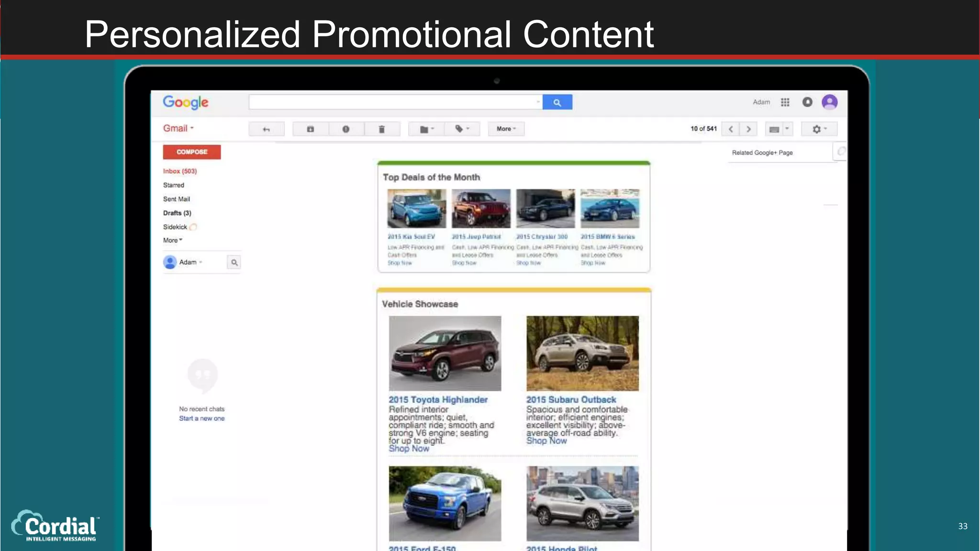Open the Gmail product dropdown
The image size is (980, 551).
[x=178, y=128]
